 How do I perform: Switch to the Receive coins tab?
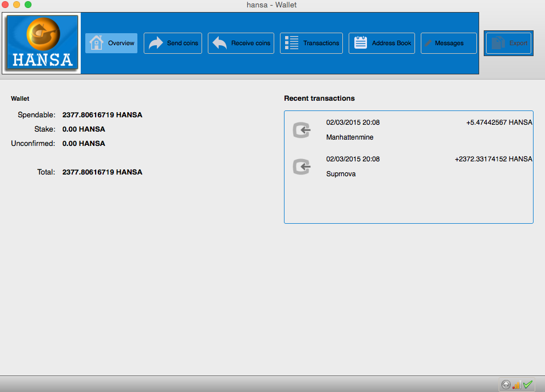click(241, 43)
